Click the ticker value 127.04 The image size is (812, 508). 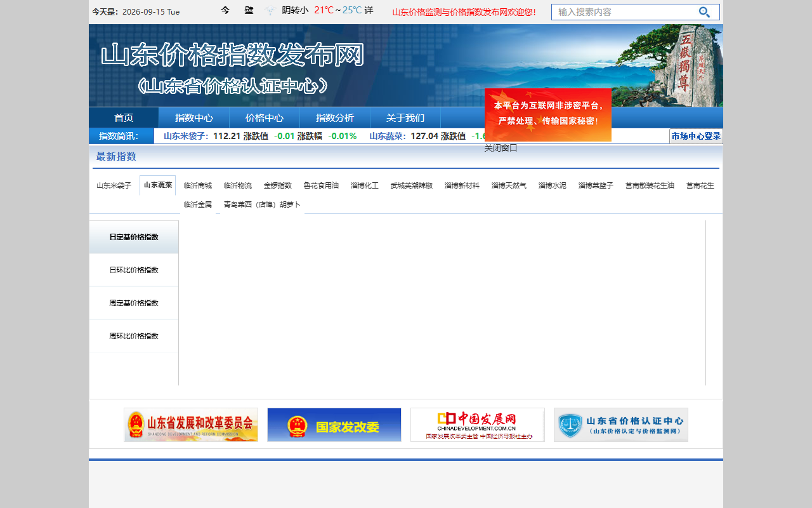click(x=424, y=136)
